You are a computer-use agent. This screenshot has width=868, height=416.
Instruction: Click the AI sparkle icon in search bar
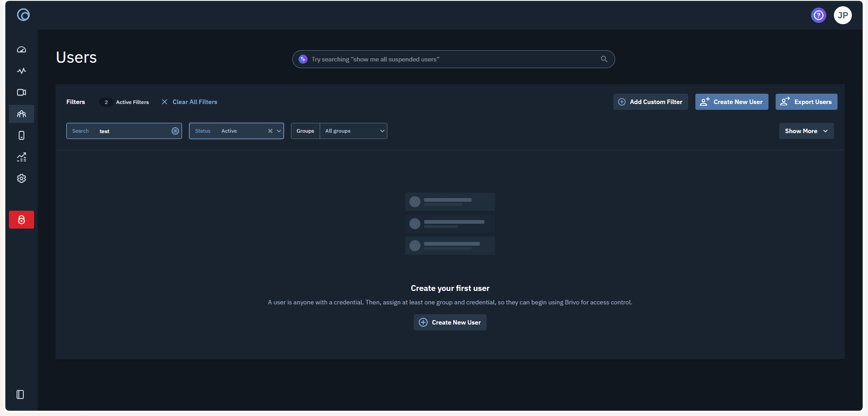[303, 59]
